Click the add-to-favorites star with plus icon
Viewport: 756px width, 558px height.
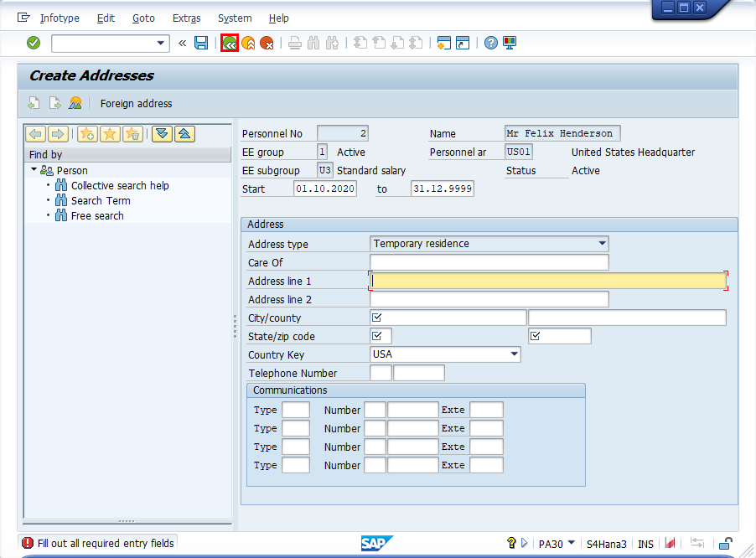coord(87,134)
